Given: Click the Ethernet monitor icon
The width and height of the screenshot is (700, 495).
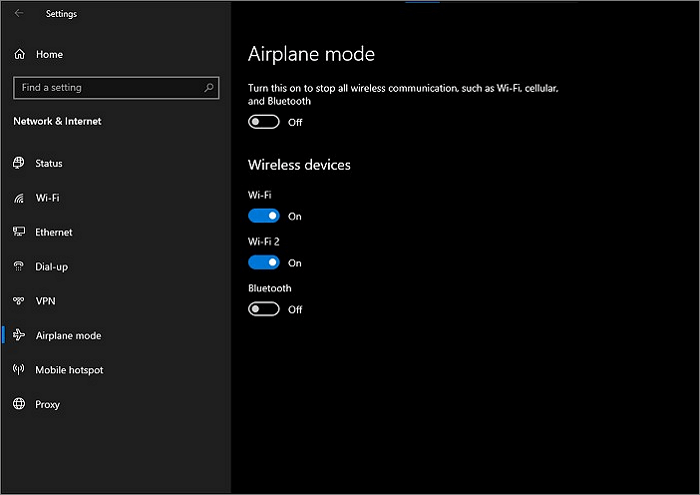Looking at the screenshot, I should click(19, 232).
